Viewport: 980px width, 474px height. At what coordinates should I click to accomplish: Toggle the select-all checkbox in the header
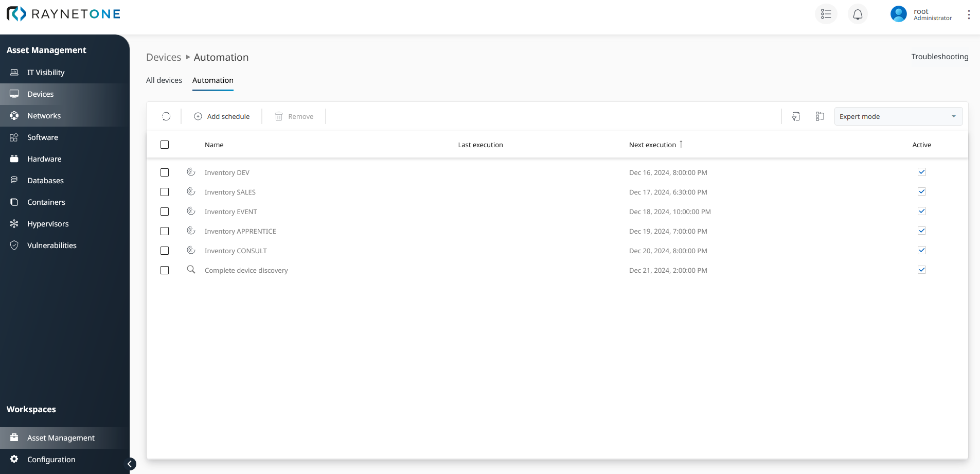pyautogui.click(x=165, y=145)
